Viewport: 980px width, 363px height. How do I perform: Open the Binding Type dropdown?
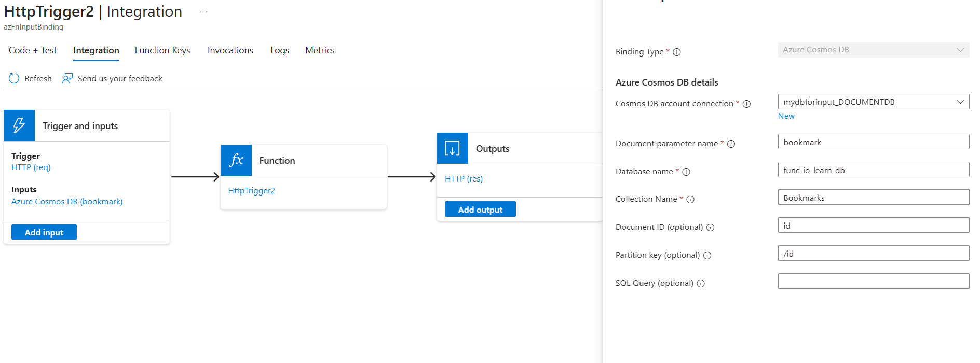click(873, 50)
